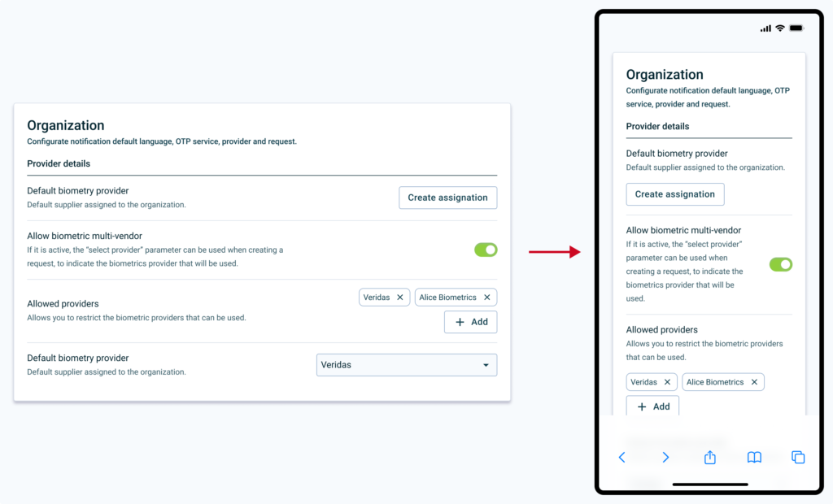Remove the Veridas chip in desktop panel
833x504 pixels.
point(399,298)
